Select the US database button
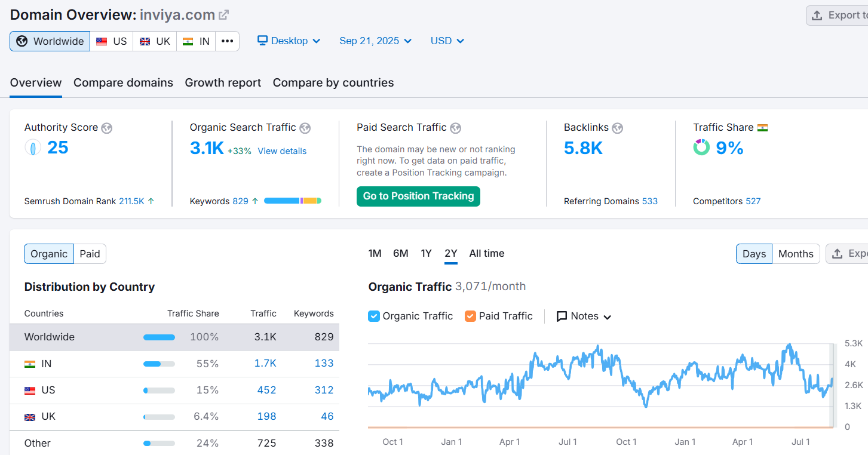The height and width of the screenshot is (455, 868). point(112,41)
